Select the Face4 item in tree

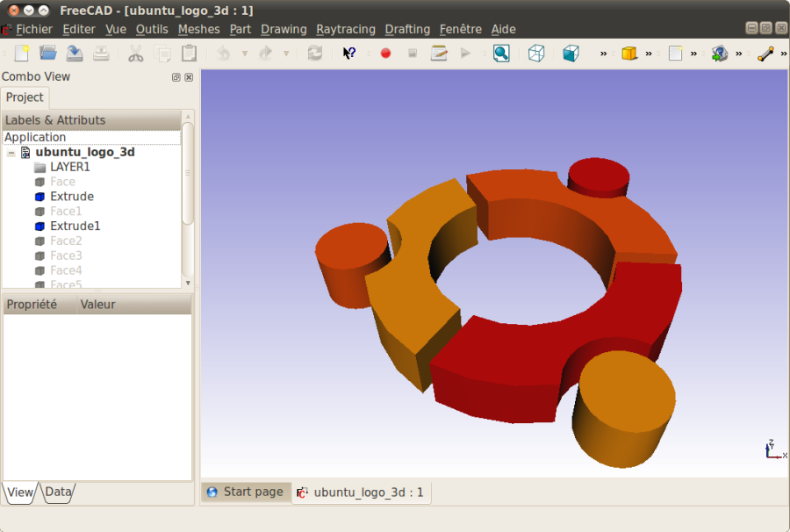[x=66, y=270]
